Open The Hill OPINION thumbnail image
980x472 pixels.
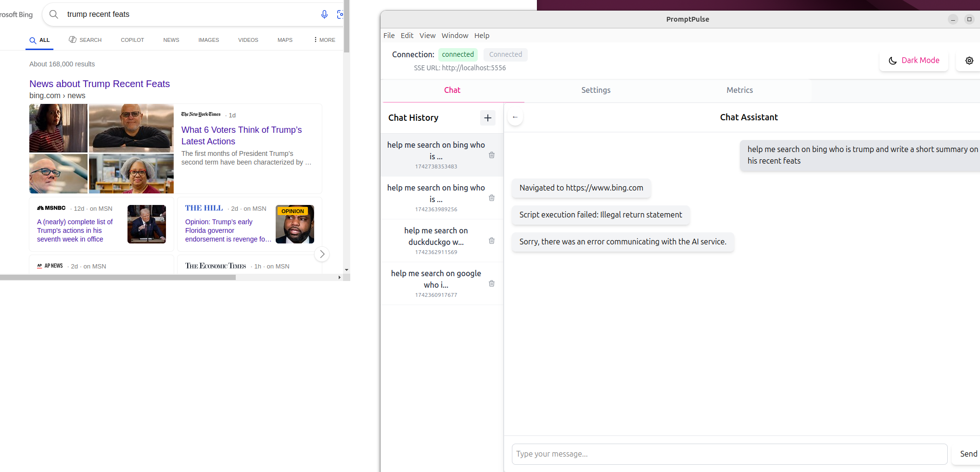click(x=295, y=224)
